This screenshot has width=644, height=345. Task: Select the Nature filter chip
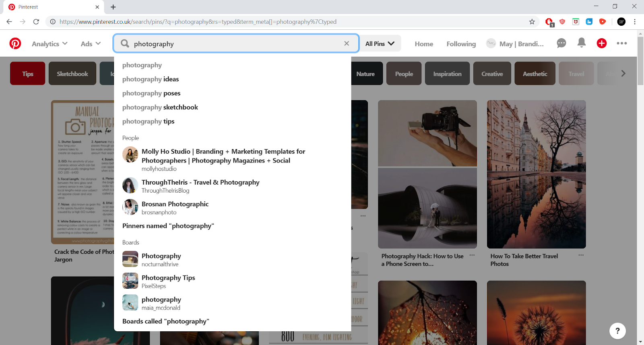click(x=367, y=73)
